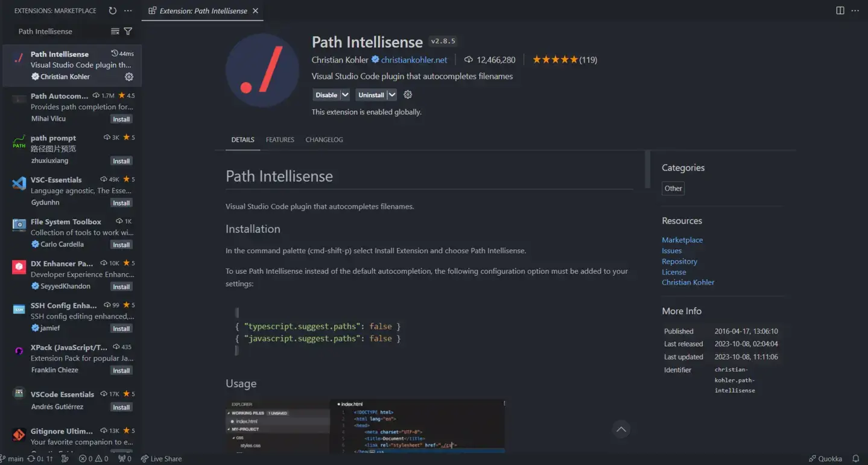Click the Uninstall button

tap(371, 95)
